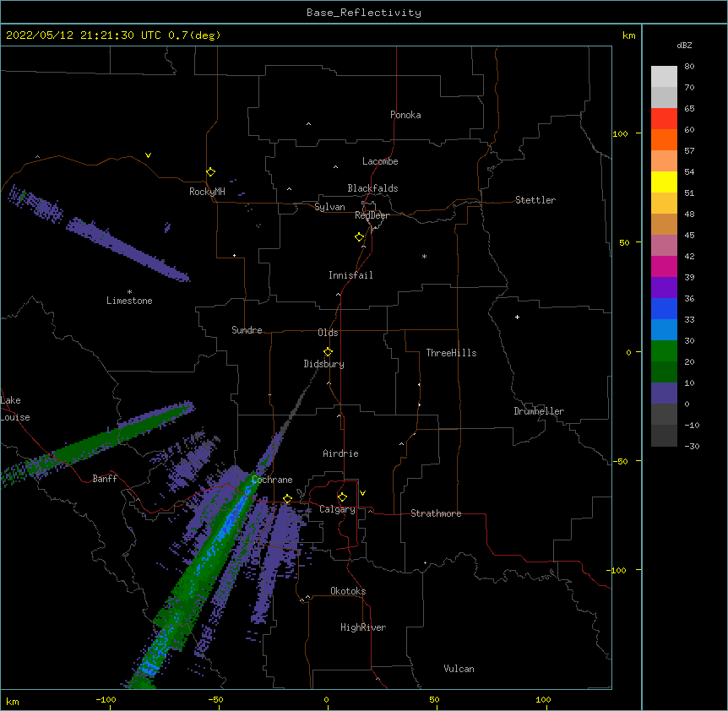Click the Stettler label
The height and width of the screenshot is (711, 728).
[535, 200]
